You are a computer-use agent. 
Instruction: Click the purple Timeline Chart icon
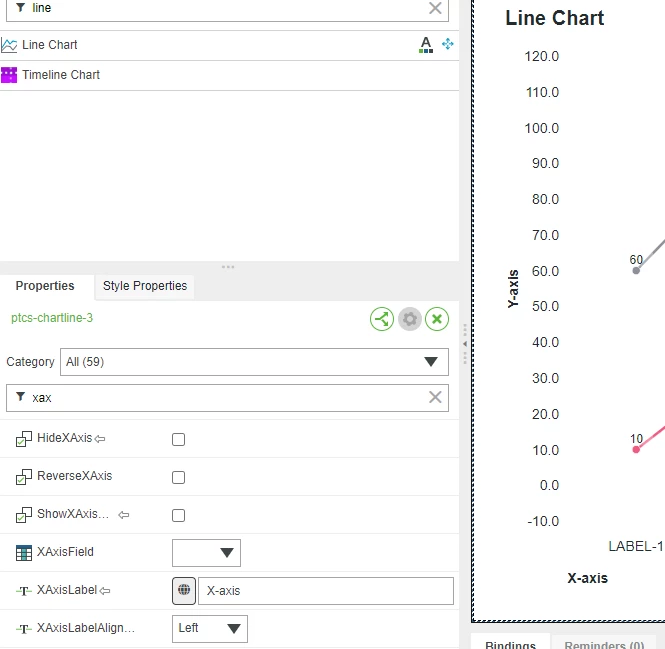[9, 75]
